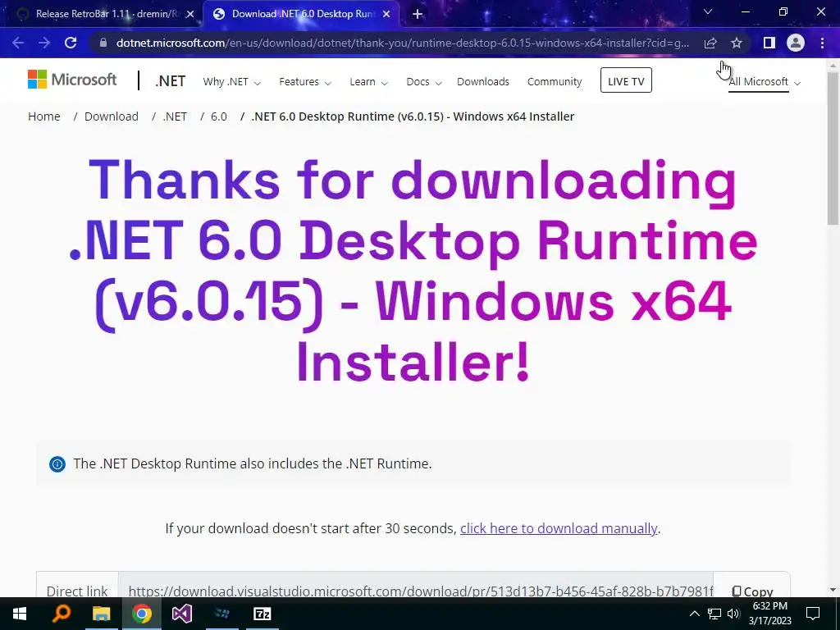Open File Explorer from taskbar
Screen dimensions: 840x630
click(x=101, y=614)
